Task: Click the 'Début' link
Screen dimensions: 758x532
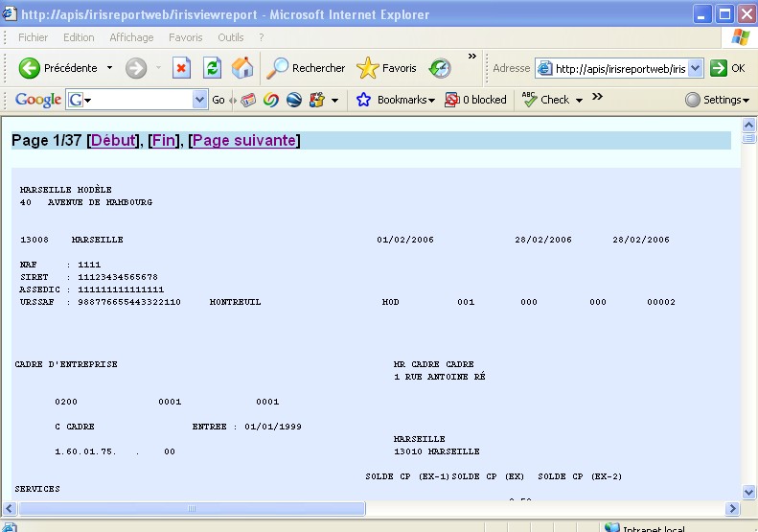Action: [x=113, y=141]
